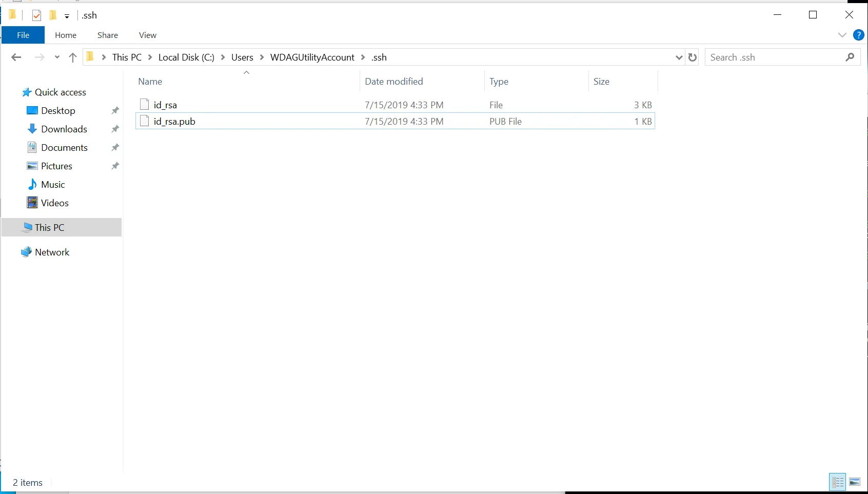Open the File menu
868x494 pixels.
(23, 35)
